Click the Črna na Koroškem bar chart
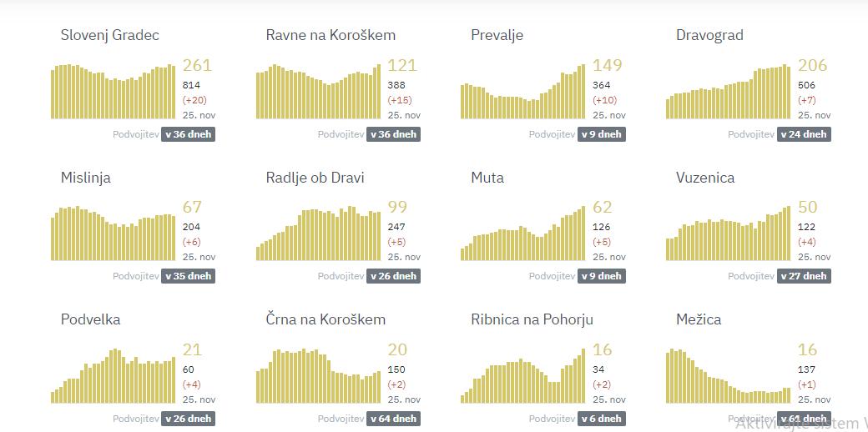 (x=318, y=377)
